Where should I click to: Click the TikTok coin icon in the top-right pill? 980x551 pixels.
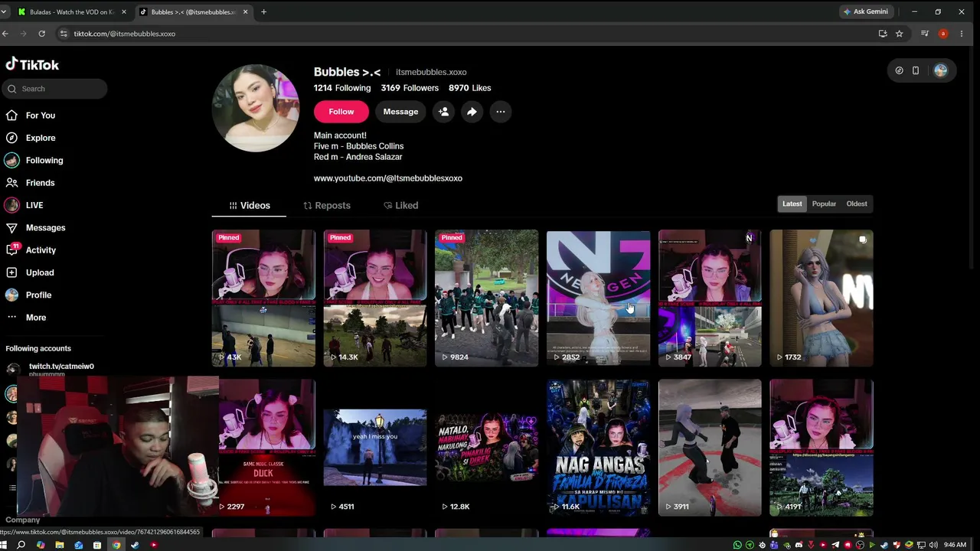[x=900, y=70]
